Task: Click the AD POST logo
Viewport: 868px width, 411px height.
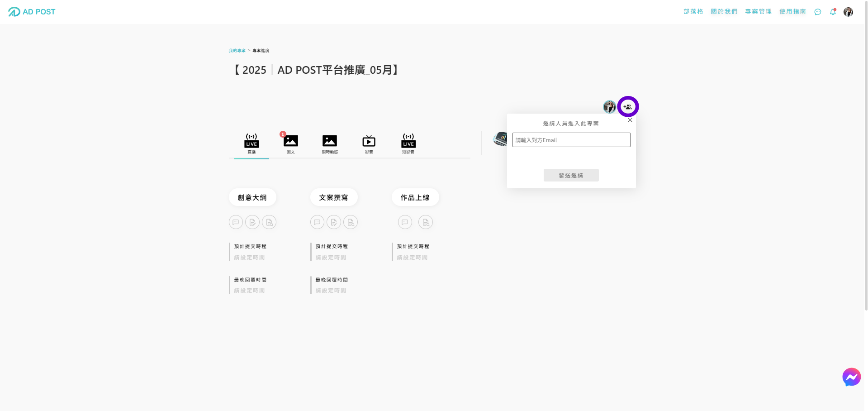Action: pos(31,12)
